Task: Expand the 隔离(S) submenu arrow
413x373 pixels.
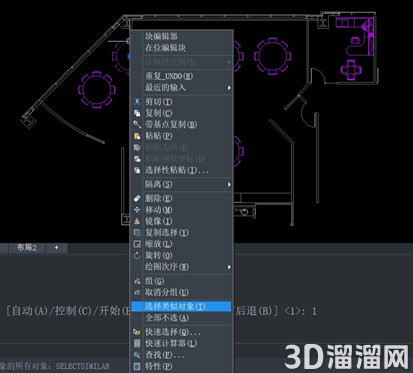Action: 229,184
